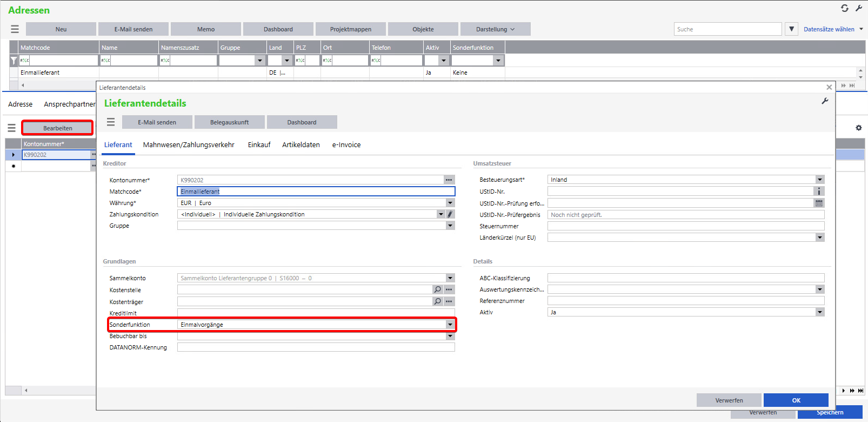The height and width of the screenshot is (422, 868).
Task: Click the info icon next to USt-ID-Nr.
Action: 819,192
